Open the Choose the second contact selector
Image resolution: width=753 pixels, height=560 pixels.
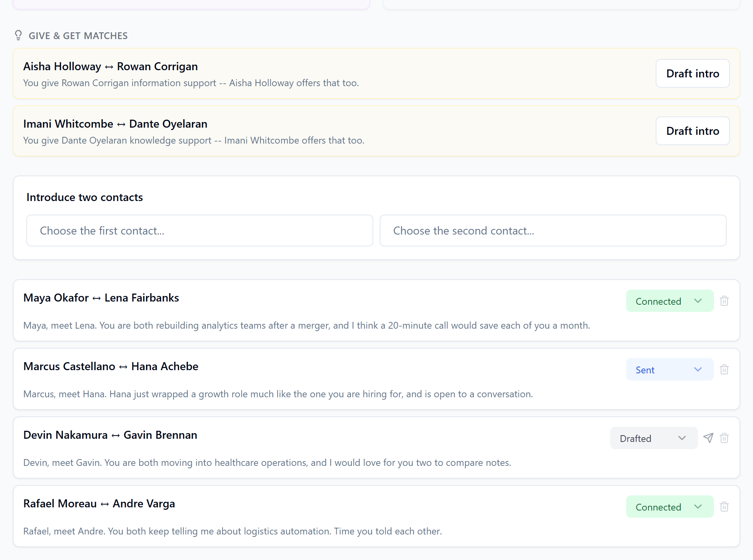coord(553,231)
